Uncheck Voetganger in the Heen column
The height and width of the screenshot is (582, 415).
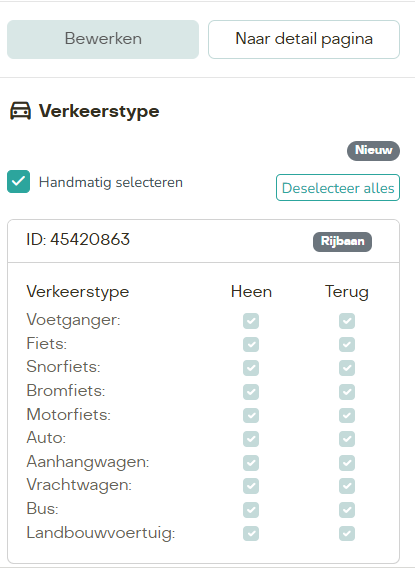pos(251,321)
